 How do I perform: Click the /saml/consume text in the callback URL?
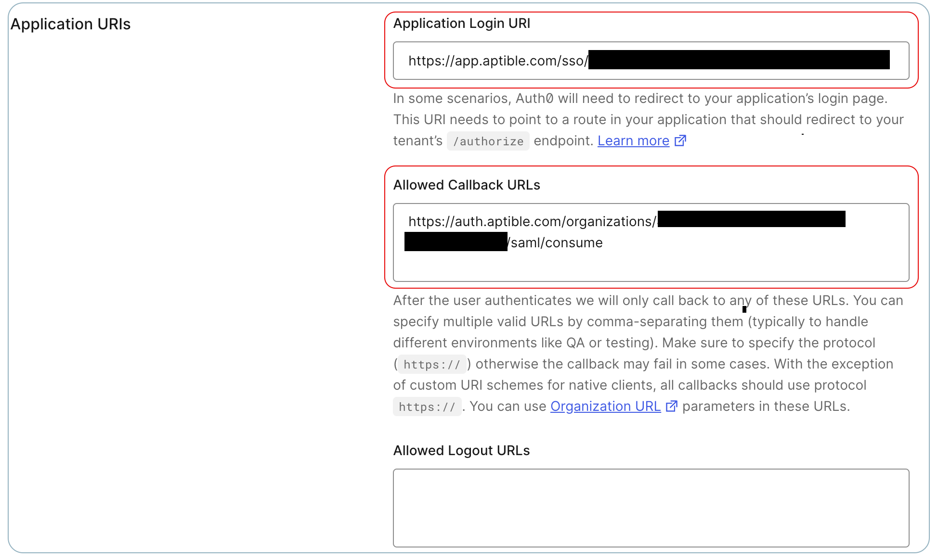coord(556,242)
